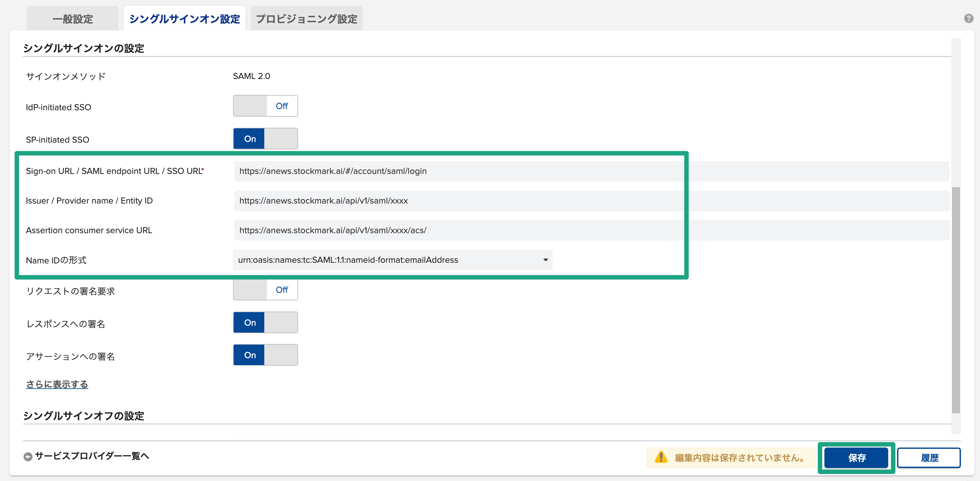Click the Sign-on URL input field
980x481 pixels.
coord(457,171)
